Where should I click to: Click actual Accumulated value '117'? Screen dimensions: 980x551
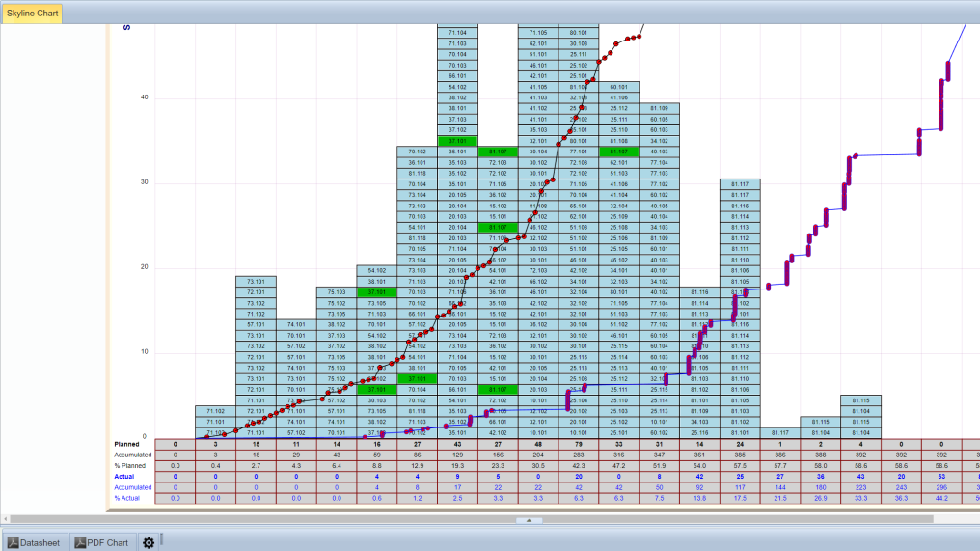click(740, 487)
